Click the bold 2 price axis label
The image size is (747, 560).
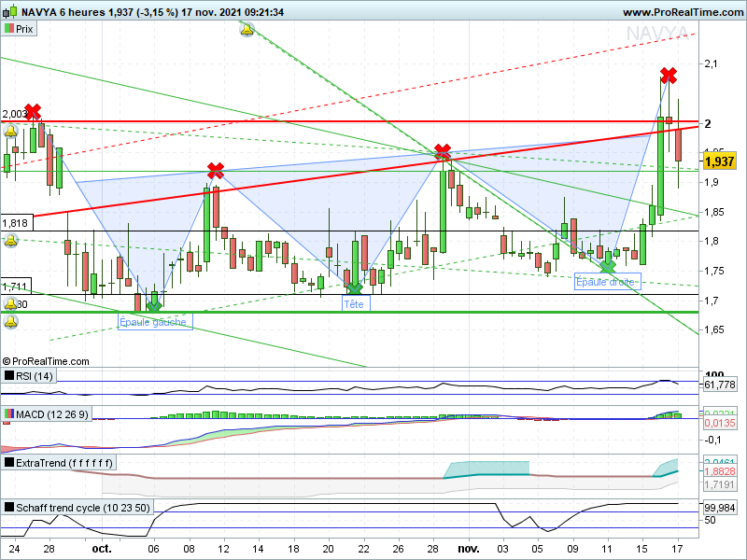[x=708, y=123]
